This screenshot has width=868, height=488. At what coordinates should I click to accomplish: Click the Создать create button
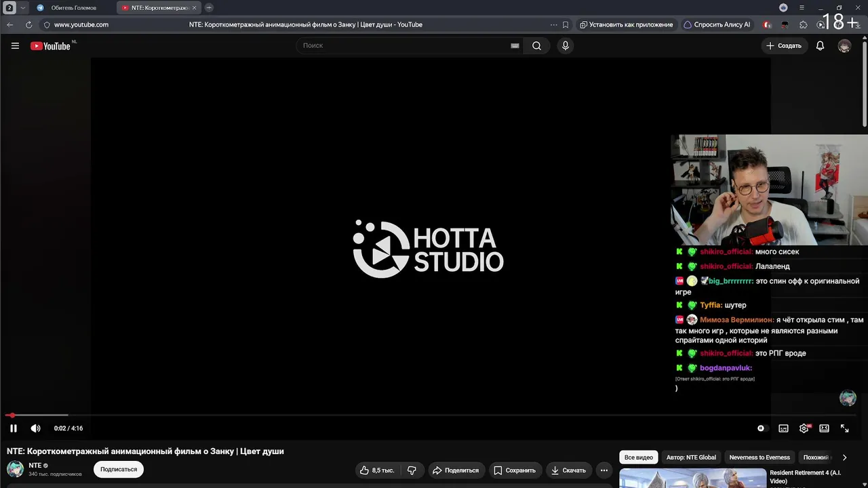pos(784,46)
